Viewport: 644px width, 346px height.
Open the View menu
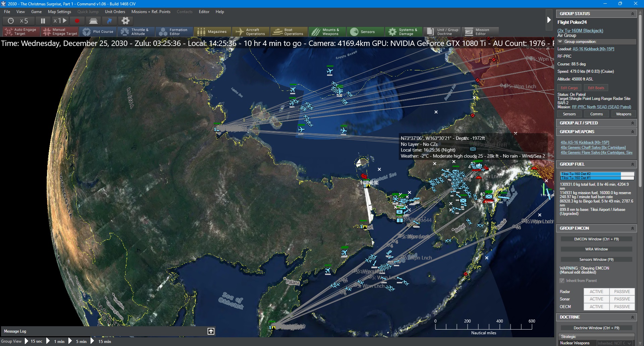[21, 12]
